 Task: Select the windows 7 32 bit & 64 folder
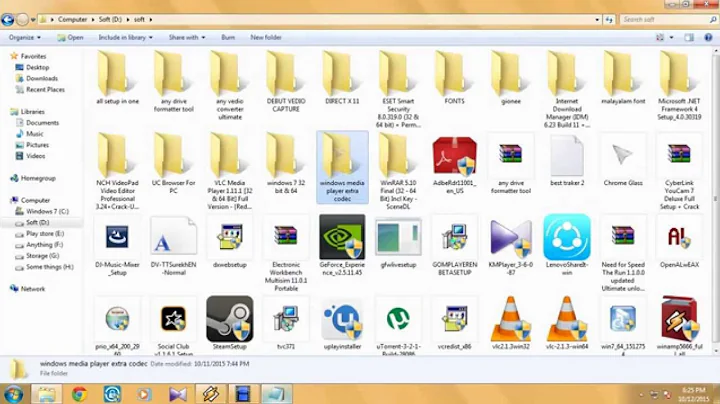click(286, 155)
